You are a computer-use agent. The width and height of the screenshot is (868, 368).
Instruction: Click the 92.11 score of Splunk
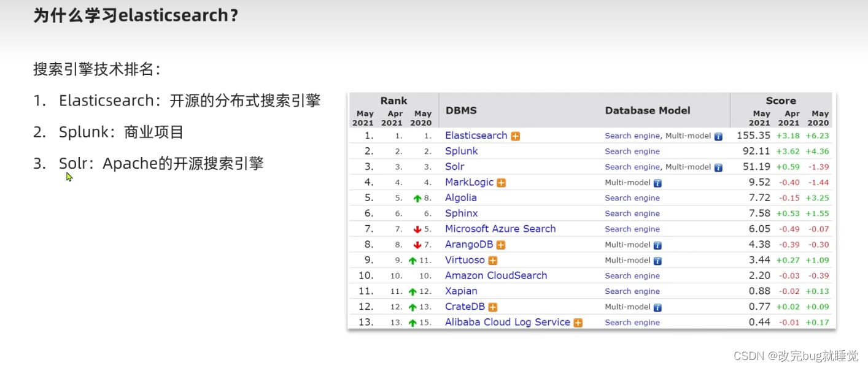[756, 151]
